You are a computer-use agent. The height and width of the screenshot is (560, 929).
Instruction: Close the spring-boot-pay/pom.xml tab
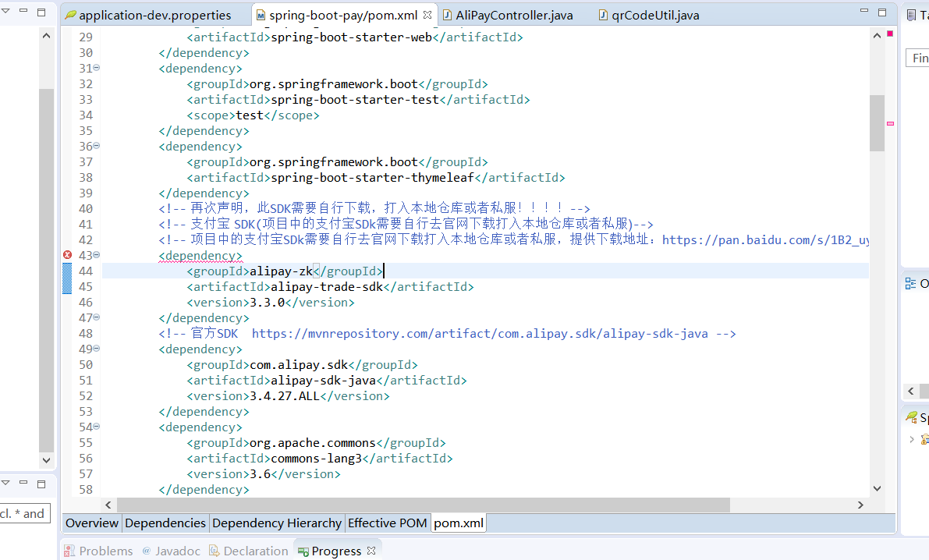(x=427, y=15)
